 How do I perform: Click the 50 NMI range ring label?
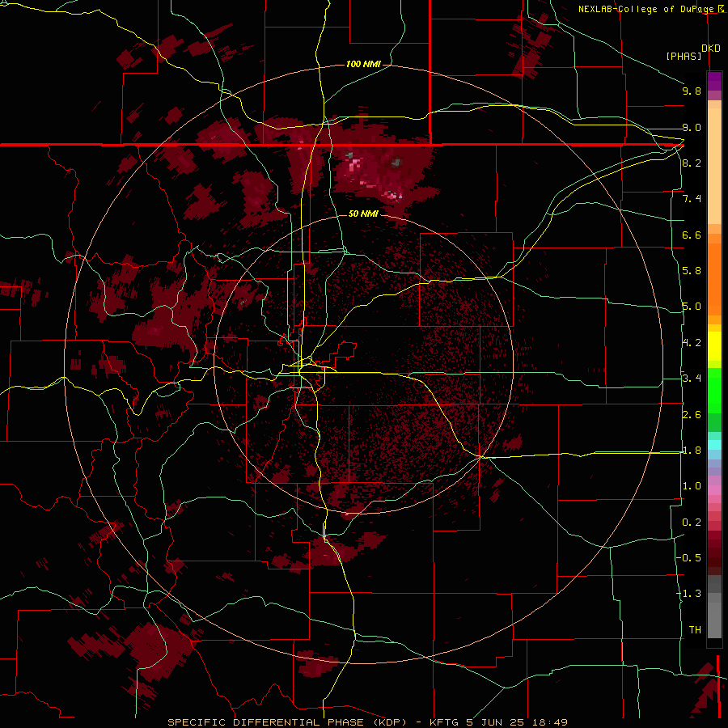[363, 214]
